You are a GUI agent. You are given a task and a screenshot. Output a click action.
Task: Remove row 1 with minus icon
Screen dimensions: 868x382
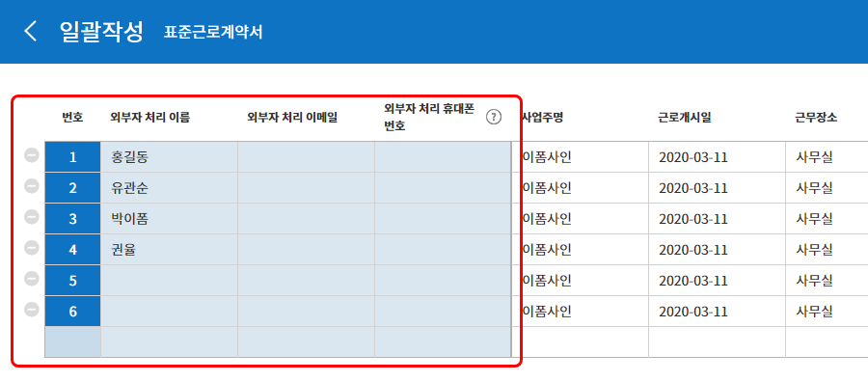tap(32, 156)
